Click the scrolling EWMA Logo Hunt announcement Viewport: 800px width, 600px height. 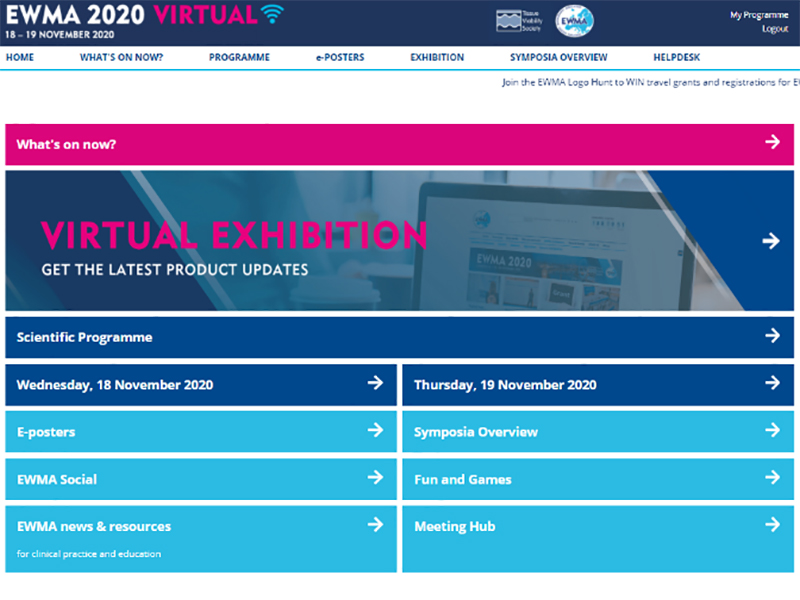tap(650, 83)
